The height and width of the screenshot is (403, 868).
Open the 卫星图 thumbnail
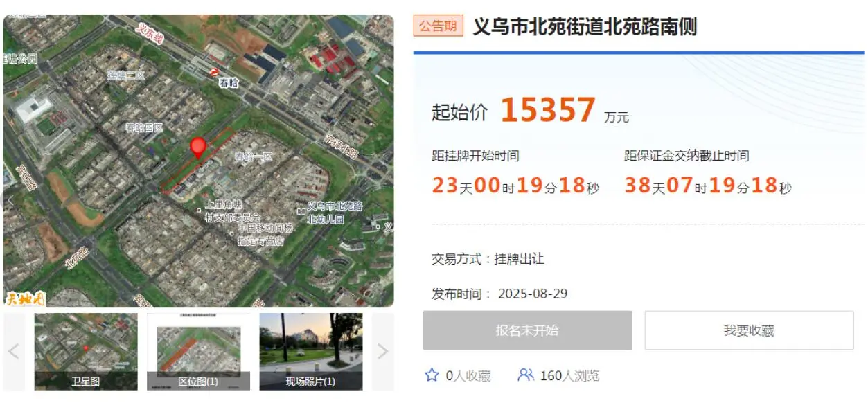click(86, 351)
